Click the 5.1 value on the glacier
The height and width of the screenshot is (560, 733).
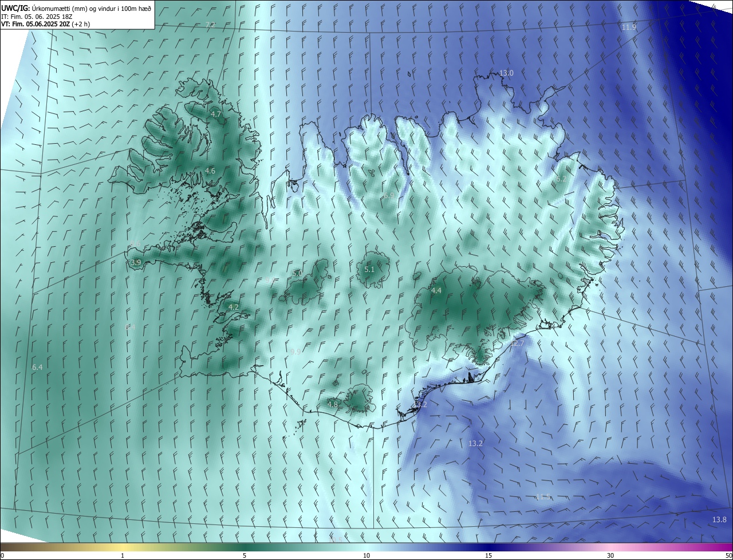click(x=369, y=269)
